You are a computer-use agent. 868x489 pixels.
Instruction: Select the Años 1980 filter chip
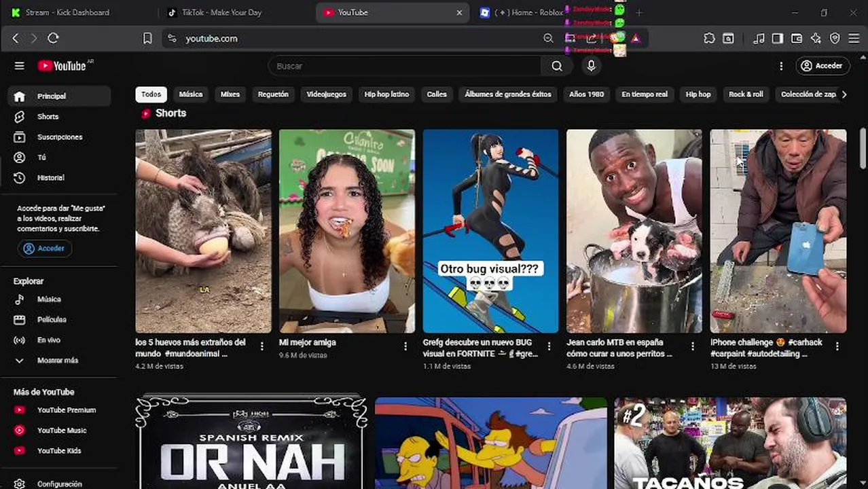tap(587, 94)
